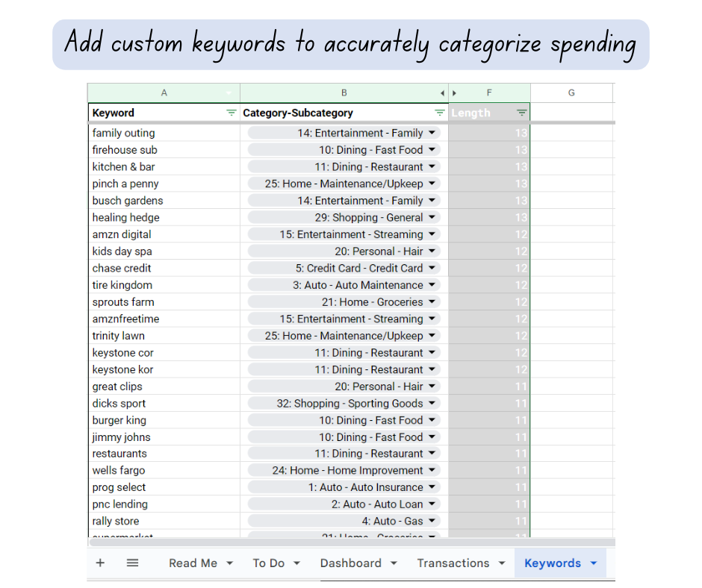This screenshot has height=588, width=702.
Task: Select the Category-Subcategory header cell
Action: click(x=344, y=113)
